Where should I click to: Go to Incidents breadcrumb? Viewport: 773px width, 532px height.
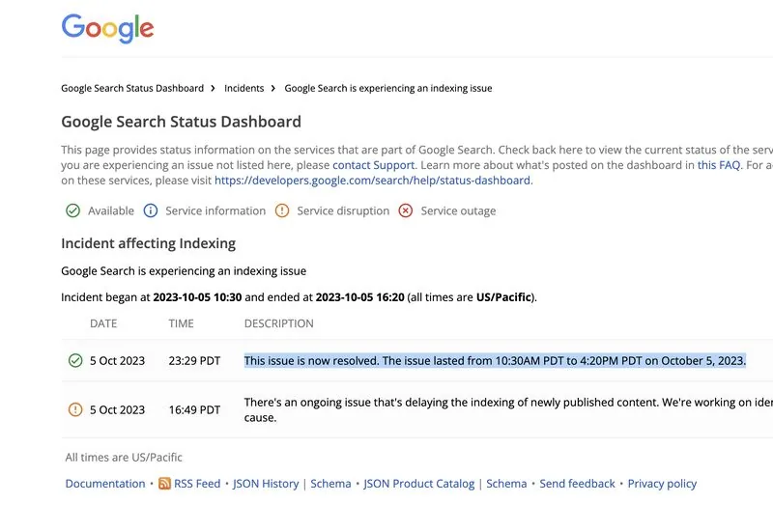coord(244,88)
